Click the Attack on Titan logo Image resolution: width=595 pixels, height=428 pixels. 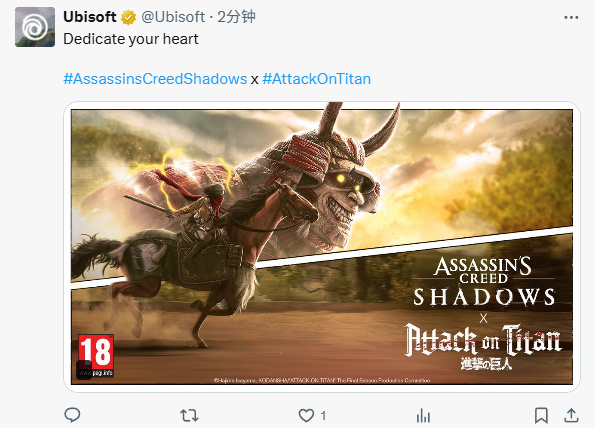483,347
